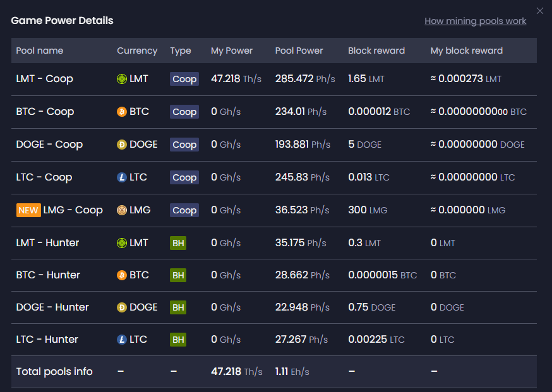Click the Coop type badge in LTC - Coop row
The height and width of the screenshot is (392, 552).
click(184, 177)
